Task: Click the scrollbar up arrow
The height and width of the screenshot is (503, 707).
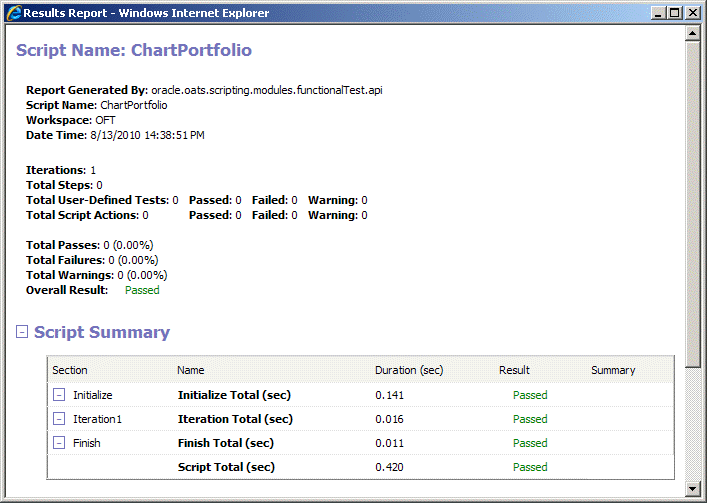Action: point(692,33)
